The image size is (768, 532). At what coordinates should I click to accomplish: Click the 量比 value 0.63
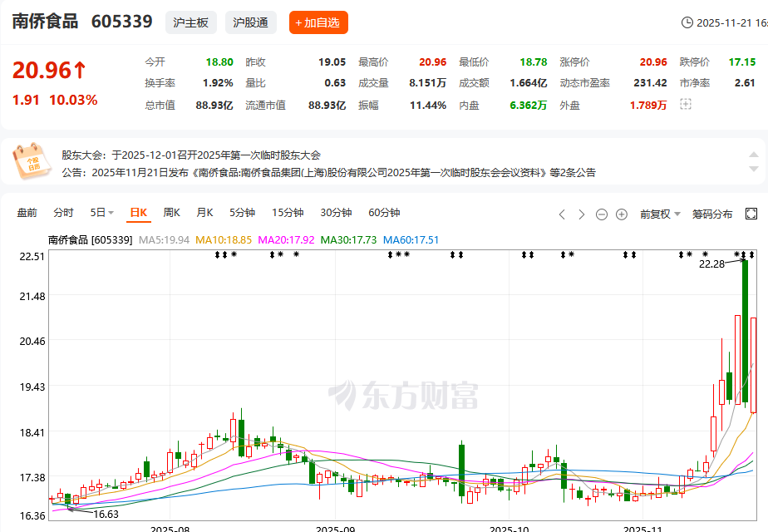(335, 83)
